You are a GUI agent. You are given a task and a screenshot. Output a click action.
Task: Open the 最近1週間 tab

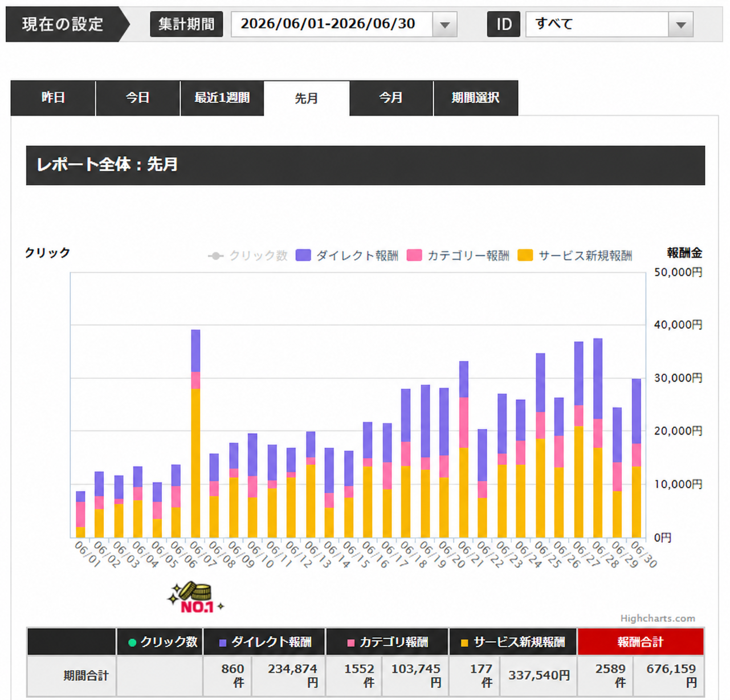(x=222, y=98)
